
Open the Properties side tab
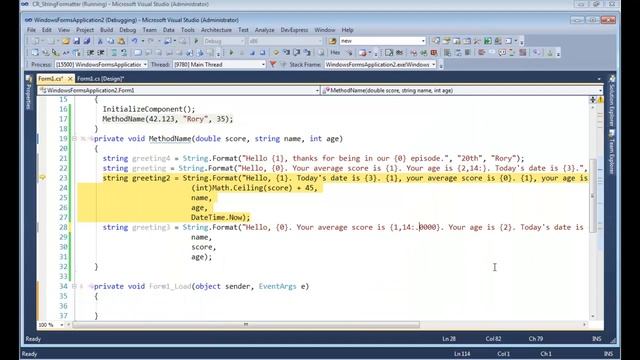click(x=29, y=92)
